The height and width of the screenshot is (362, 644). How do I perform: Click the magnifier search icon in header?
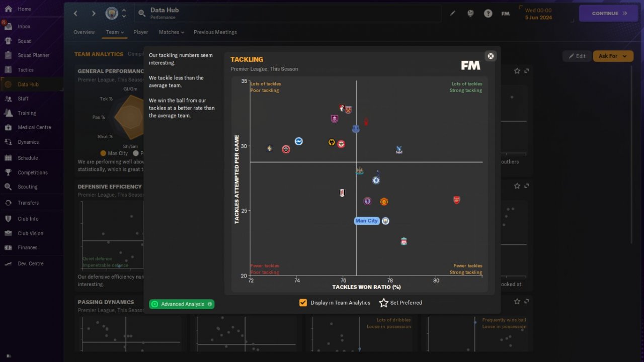pos(142,14)
